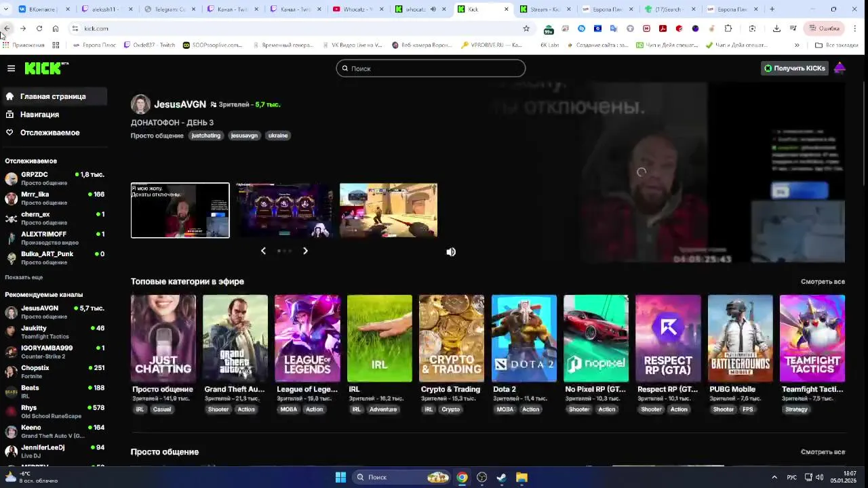This screenshot has height=488, width=868.
Task: Open Dota 2 category card
Action: [x=524, y=338]
